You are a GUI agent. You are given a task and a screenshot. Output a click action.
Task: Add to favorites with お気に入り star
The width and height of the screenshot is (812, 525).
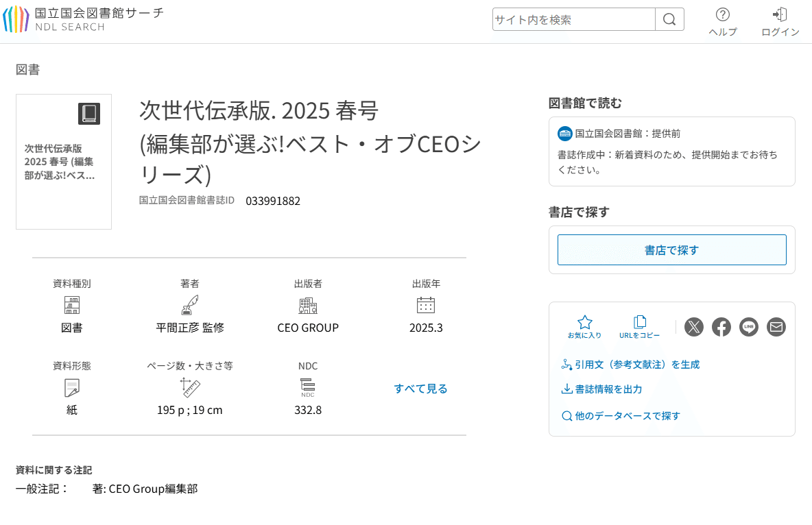tap(585, 327)
